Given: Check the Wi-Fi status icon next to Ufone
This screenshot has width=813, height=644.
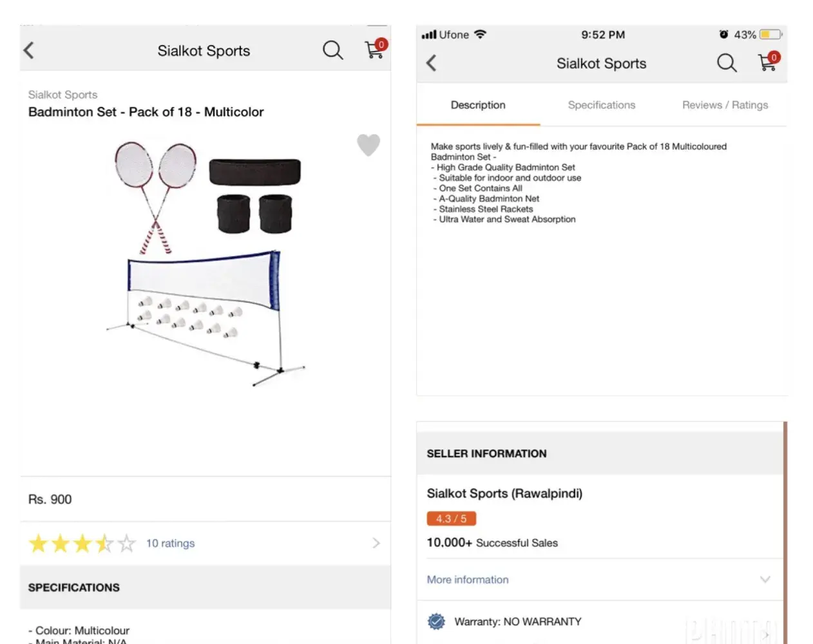Looking at the screenshot, I should [x=480, y=35].
